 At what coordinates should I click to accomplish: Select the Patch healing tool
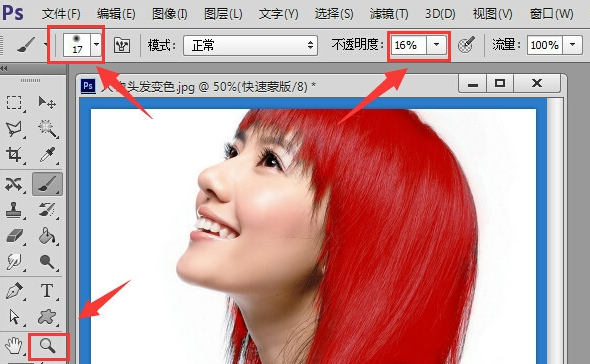click(x=14, y=184)
